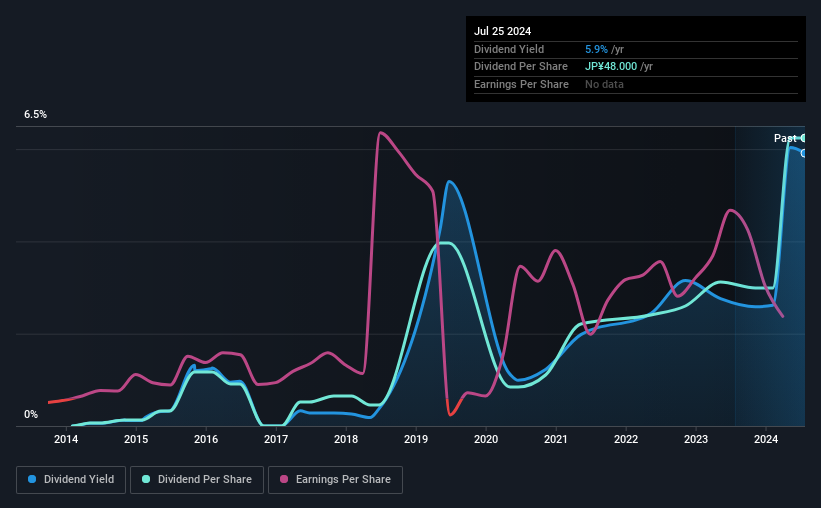Click the teal Dividend Per Share legend dot

146,479
